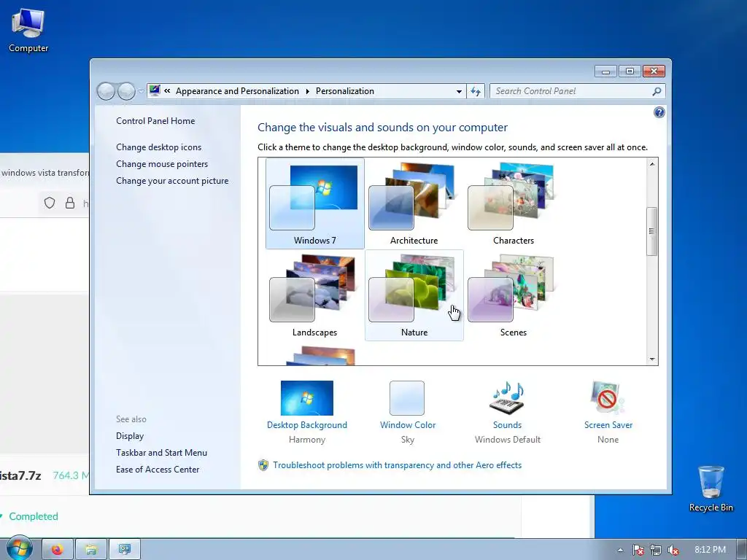Click the Forward navigation button

(126, 91)
